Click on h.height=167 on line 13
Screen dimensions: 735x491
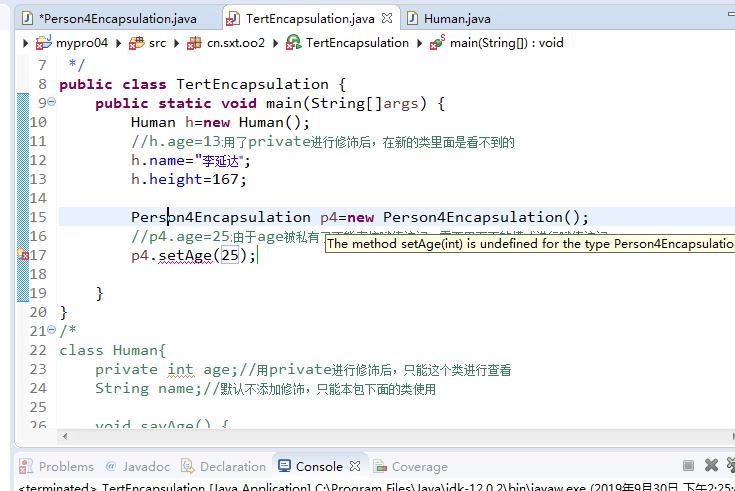tap(188, 179)
